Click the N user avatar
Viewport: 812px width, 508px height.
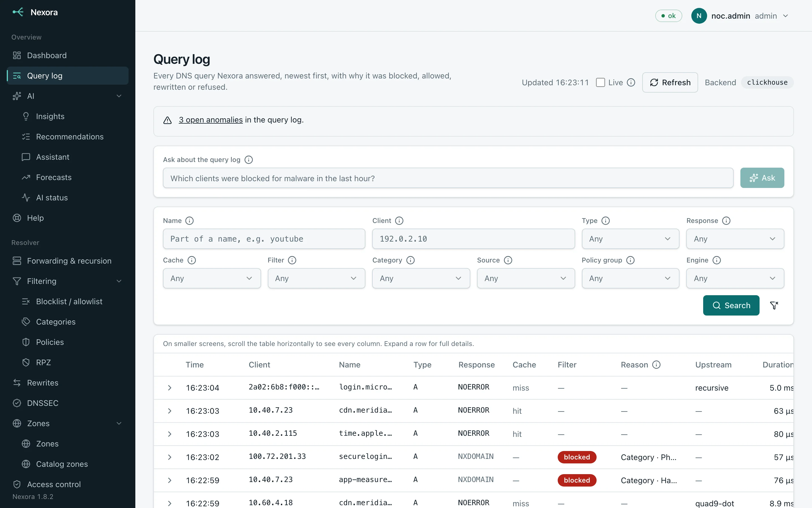(699, 16)
